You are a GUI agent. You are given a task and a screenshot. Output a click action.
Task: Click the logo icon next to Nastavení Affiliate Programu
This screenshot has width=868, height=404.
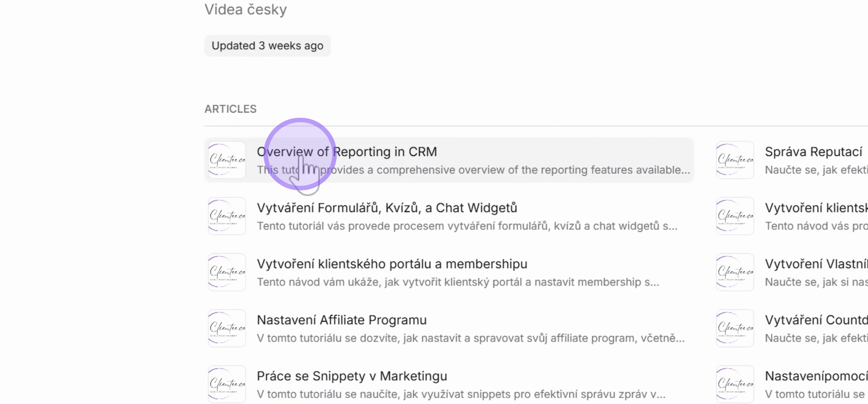pos(227,328)
